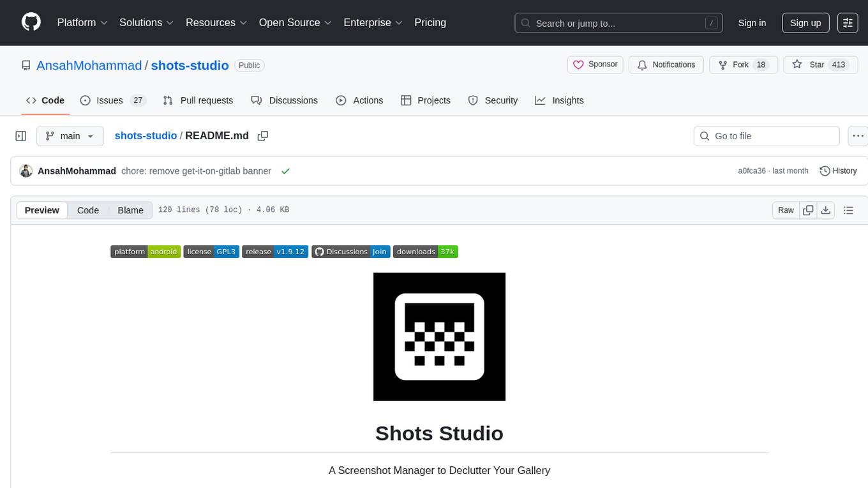
Task: Open the shots-studio repository link
Action: click(x=190, y=65)
